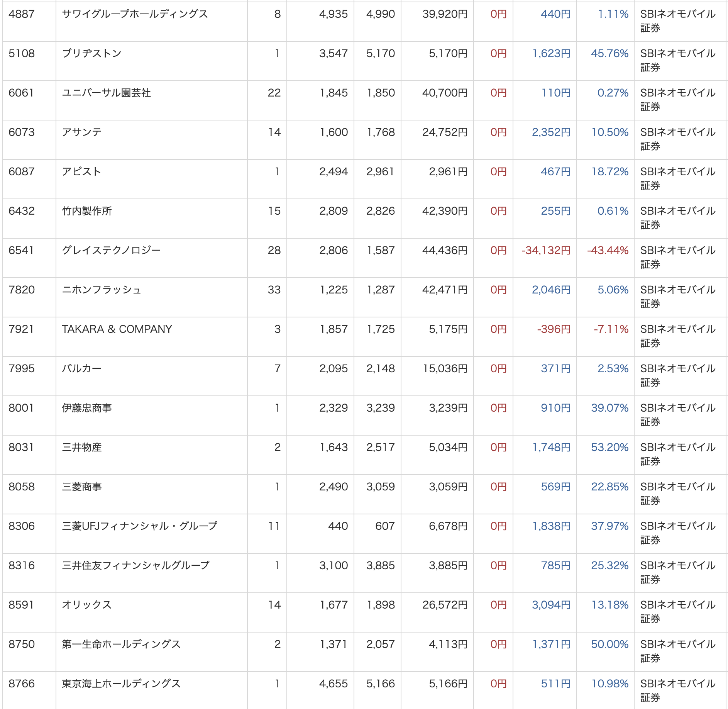The height and width of the screenshot is (709, 728).
Task: Select 三菱UFJフィナンシャル・グループ name
Action: (x=140, y=526)
